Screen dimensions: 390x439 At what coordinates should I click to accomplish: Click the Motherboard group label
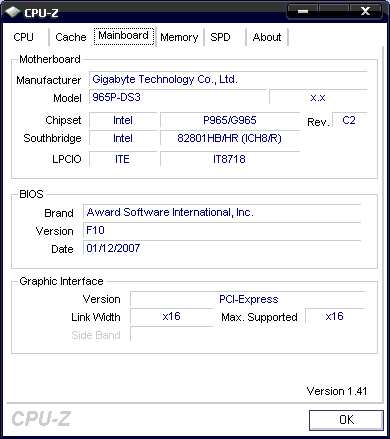pos(50,59)
